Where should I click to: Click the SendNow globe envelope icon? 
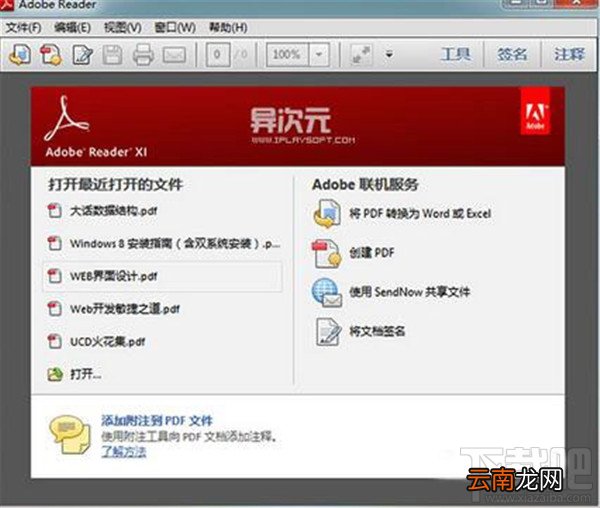coord(327,293)
